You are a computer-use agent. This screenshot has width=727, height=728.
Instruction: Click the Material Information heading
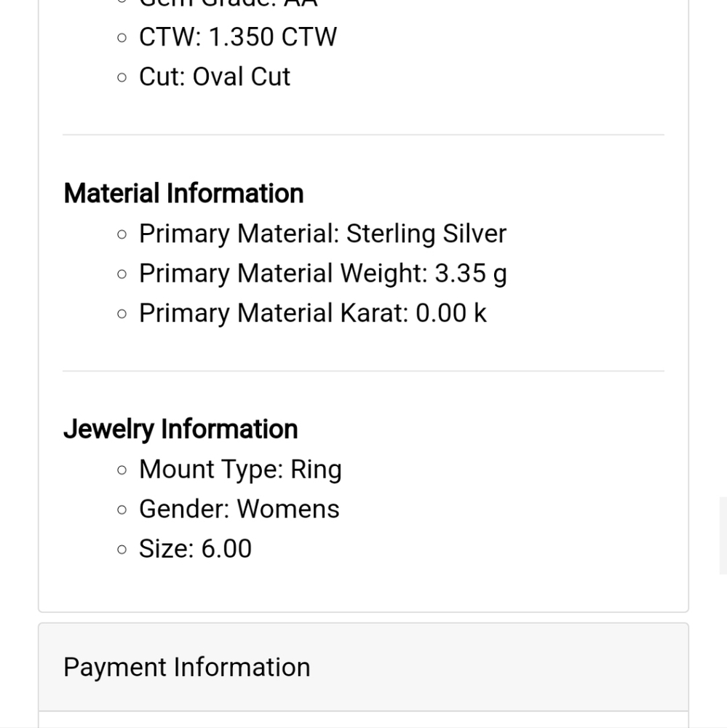point(183,194)
